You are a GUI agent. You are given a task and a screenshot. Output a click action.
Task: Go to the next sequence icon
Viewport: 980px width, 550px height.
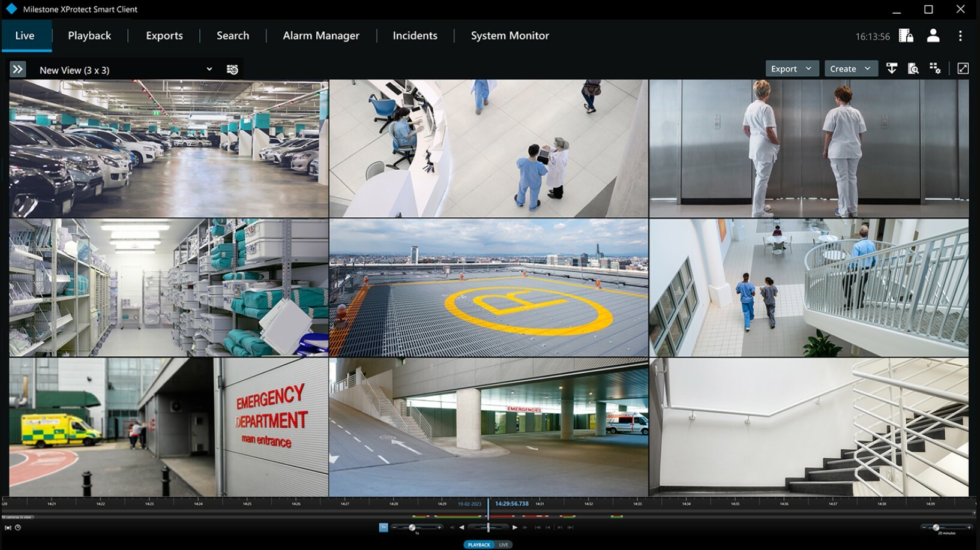pyautogui.click(x=559, y=527)
